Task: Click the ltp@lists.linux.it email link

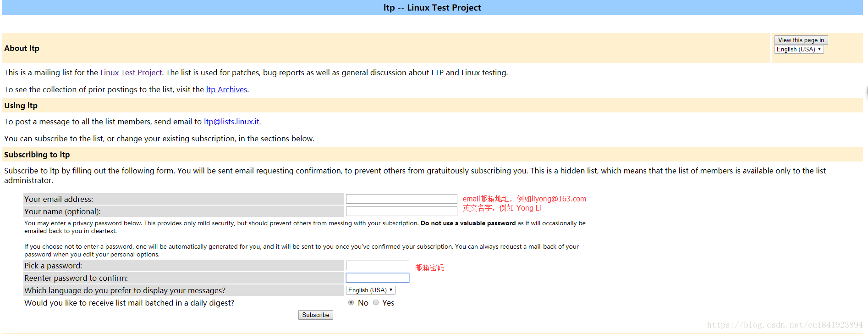Action: click(x=231, y=122)
